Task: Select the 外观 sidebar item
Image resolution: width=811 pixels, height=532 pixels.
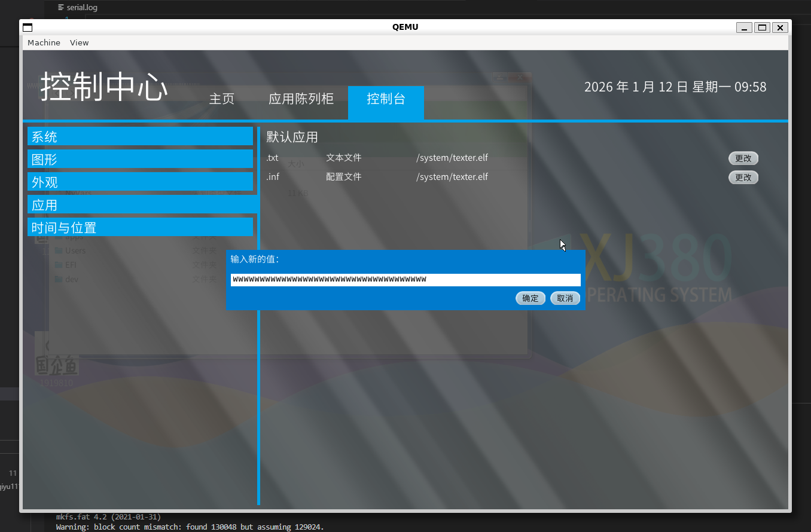Action: click(x=140, y=182)
